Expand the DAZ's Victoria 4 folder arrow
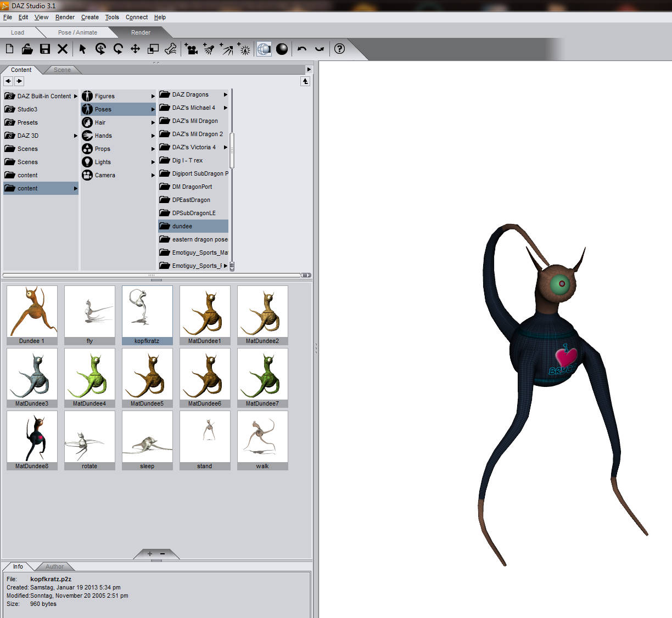The height and width of the screenshot is (618, 672). (x=225, y=147)
